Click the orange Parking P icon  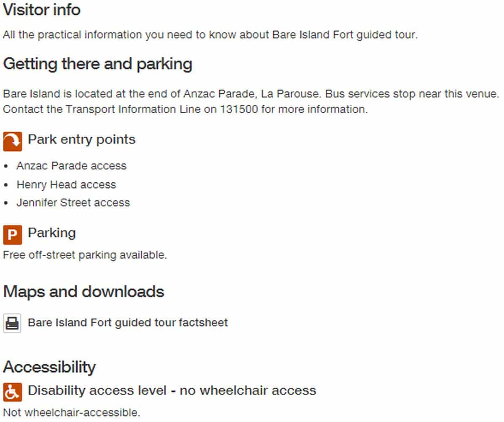13,235
